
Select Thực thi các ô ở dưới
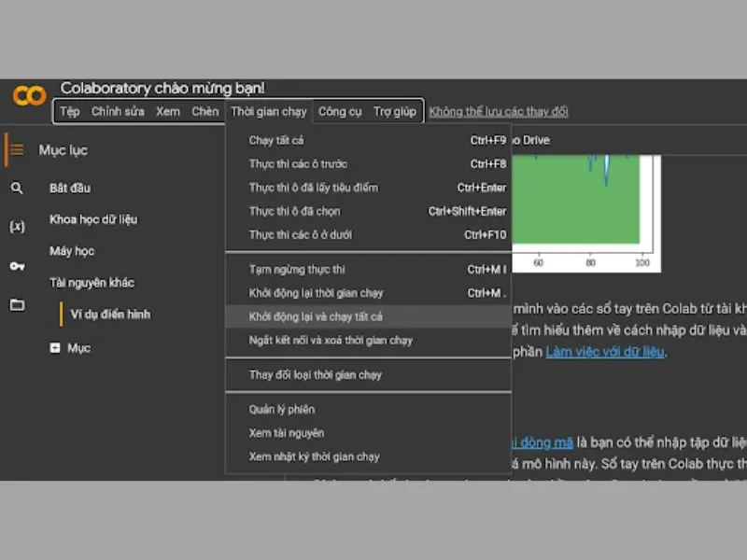[368, 235]
